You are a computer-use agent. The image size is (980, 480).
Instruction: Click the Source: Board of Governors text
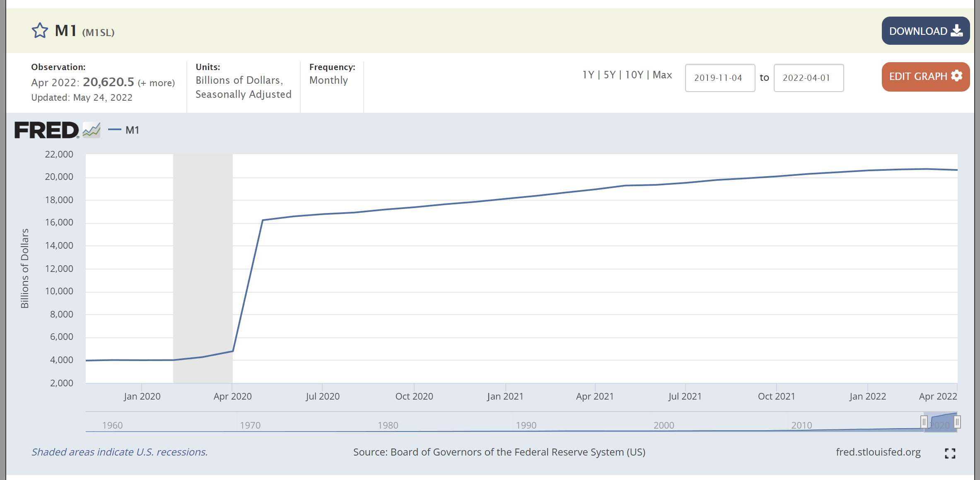[499, 452]
